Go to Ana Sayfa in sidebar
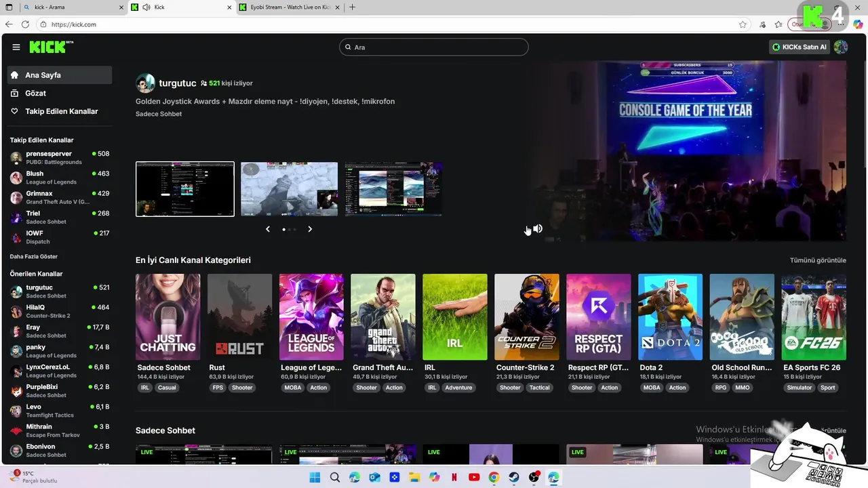The height and width of the screenshot is (488, 868). click(60, 75)
